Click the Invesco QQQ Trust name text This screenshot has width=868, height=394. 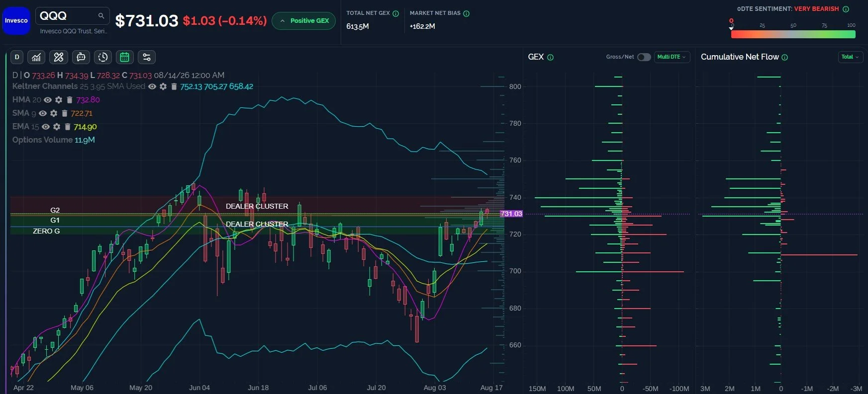(x=73, y=31)
